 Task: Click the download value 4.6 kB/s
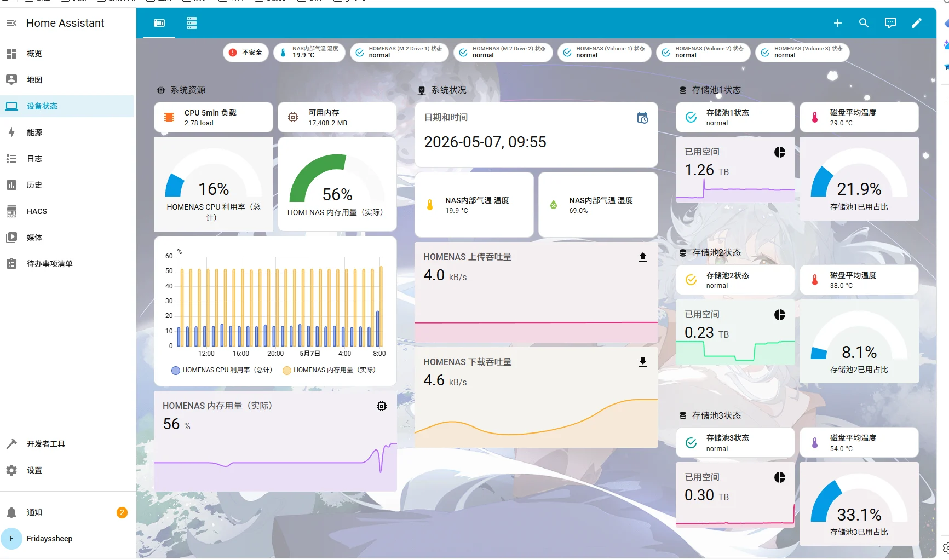tap(445, 380)
